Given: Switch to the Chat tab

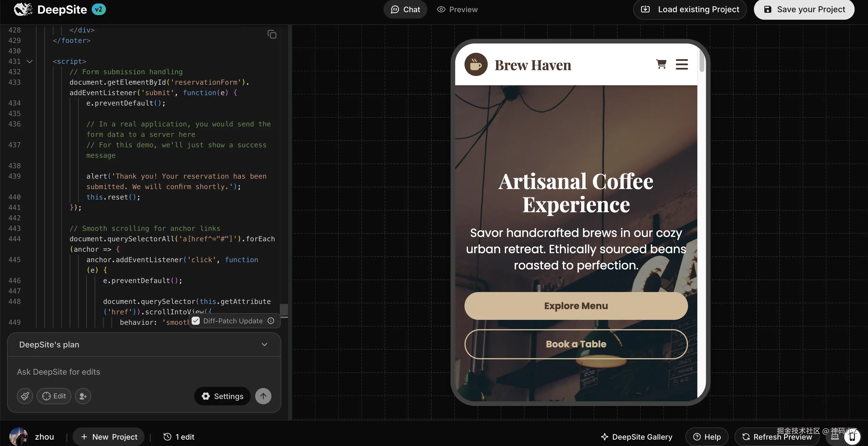Looking at the screenshot, I should [405, 10].
